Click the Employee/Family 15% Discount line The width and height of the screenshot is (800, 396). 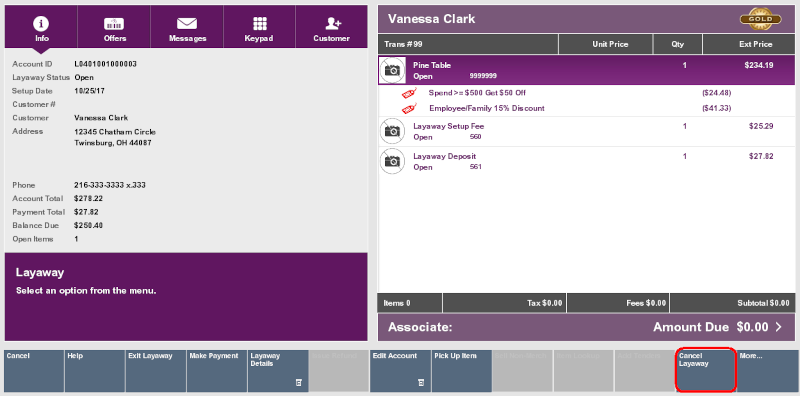pos(487,108)
